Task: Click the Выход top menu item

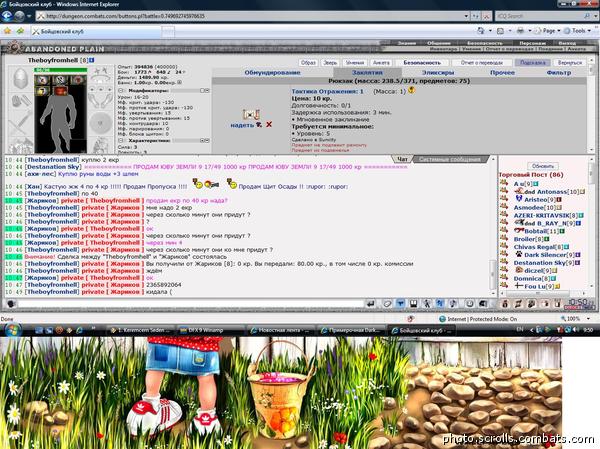Action: (567, 43)
